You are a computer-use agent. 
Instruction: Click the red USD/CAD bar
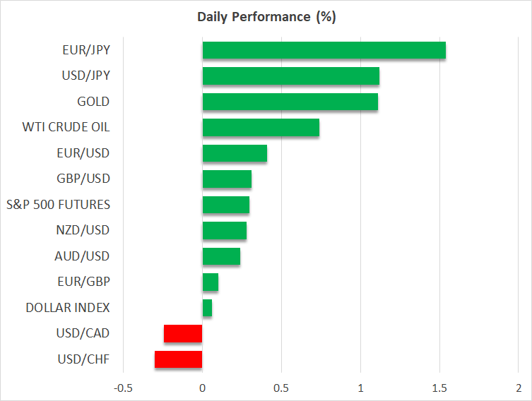click(183, 334)
